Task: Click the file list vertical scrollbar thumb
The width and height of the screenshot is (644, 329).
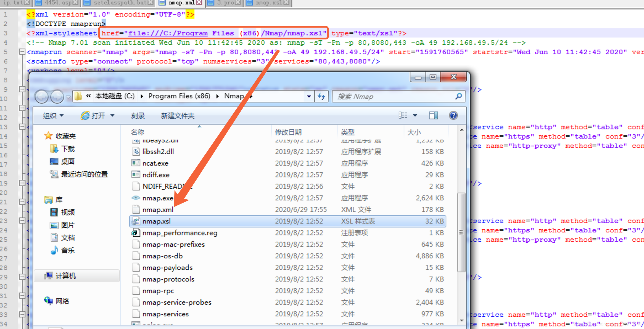Action: [461, 232]
